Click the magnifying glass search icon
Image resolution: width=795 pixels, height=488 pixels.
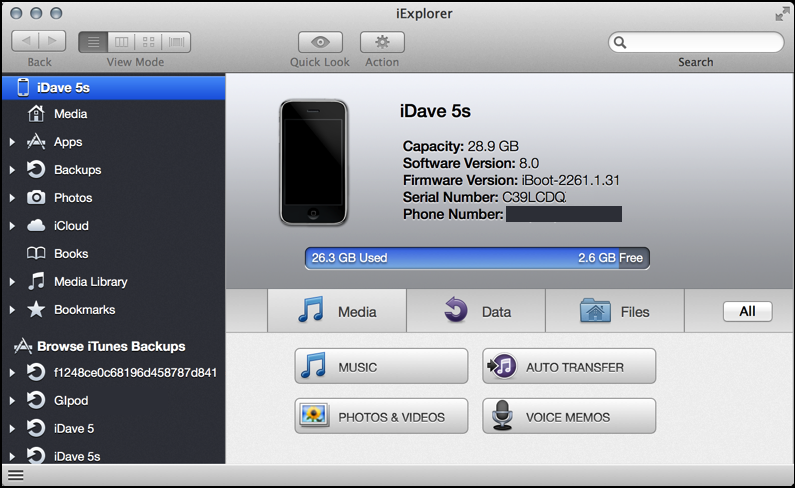[620, 43]
